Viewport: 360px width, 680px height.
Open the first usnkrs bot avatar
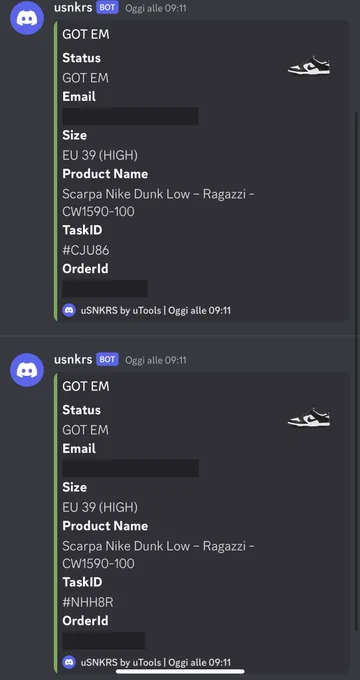point(27,17)
